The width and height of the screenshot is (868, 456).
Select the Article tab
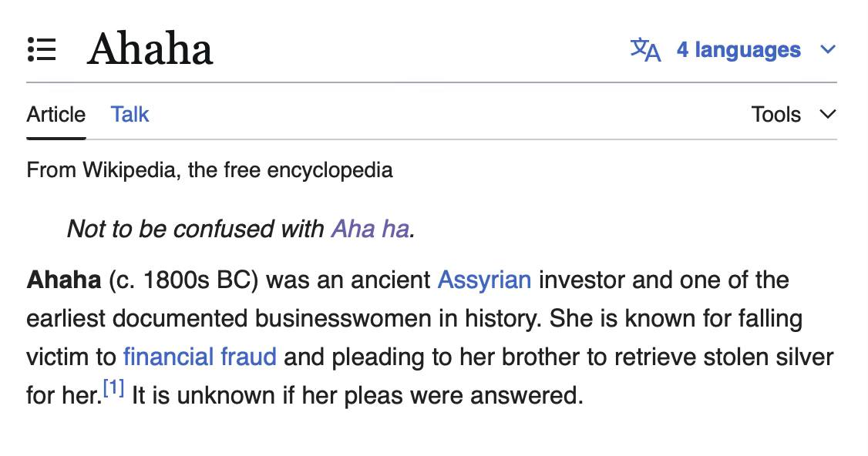56,115
